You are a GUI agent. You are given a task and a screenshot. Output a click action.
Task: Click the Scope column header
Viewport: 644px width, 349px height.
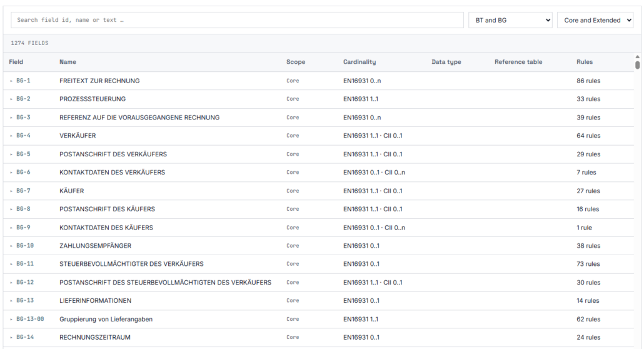click(296, 62)
